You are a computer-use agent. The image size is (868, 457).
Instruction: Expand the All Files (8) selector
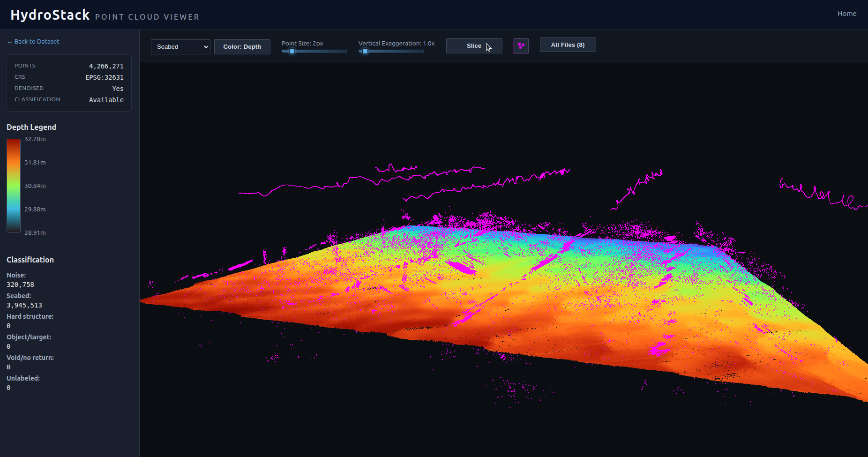click(568, 45)
